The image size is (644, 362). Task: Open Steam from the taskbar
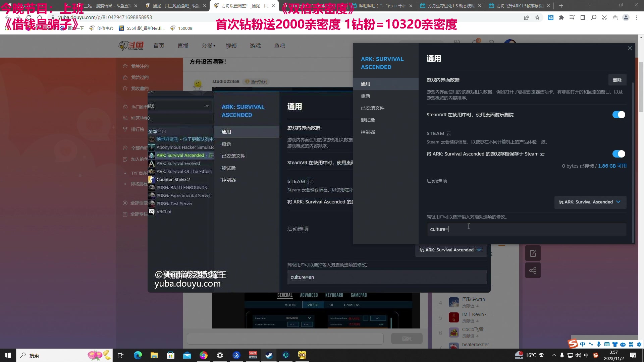[269, 355]
